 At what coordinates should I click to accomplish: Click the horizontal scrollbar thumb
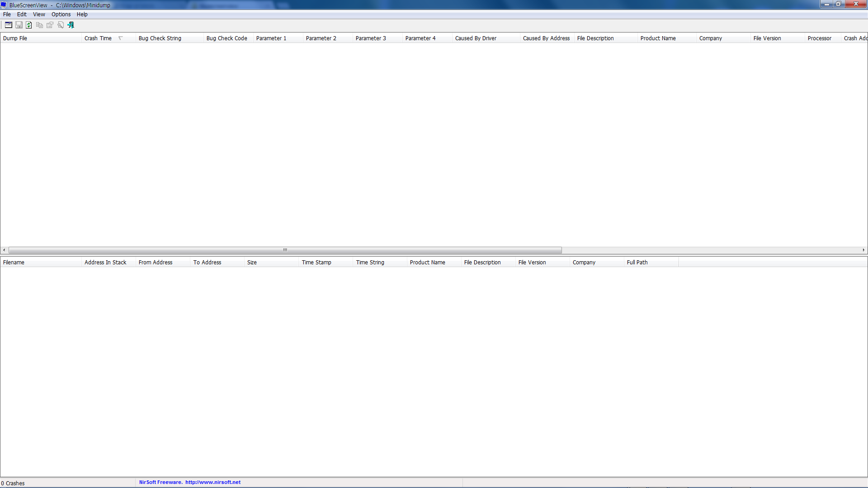(x=285, y=250)
